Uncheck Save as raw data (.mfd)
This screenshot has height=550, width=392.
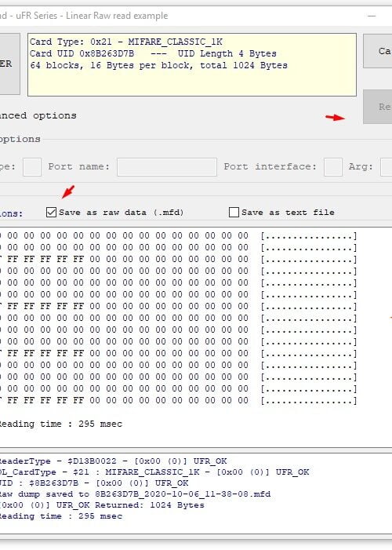click(51, 212)
